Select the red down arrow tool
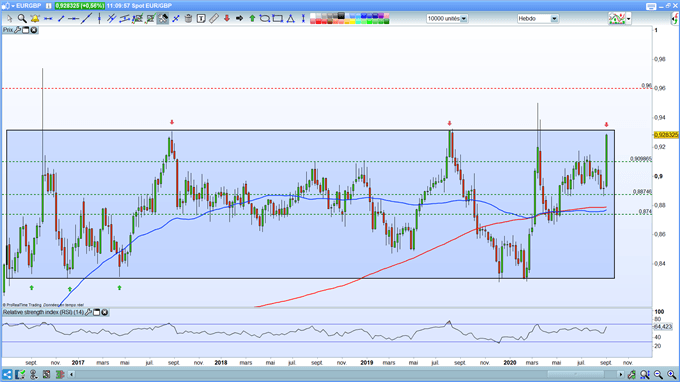Screen dimensions: 680x382 [226, 19]
